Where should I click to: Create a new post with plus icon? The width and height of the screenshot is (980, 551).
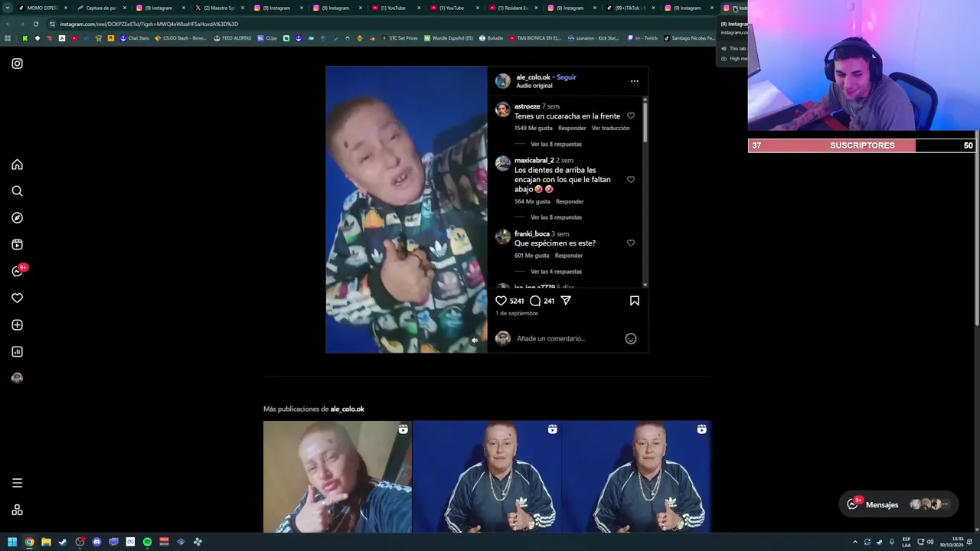click(17, 325)
